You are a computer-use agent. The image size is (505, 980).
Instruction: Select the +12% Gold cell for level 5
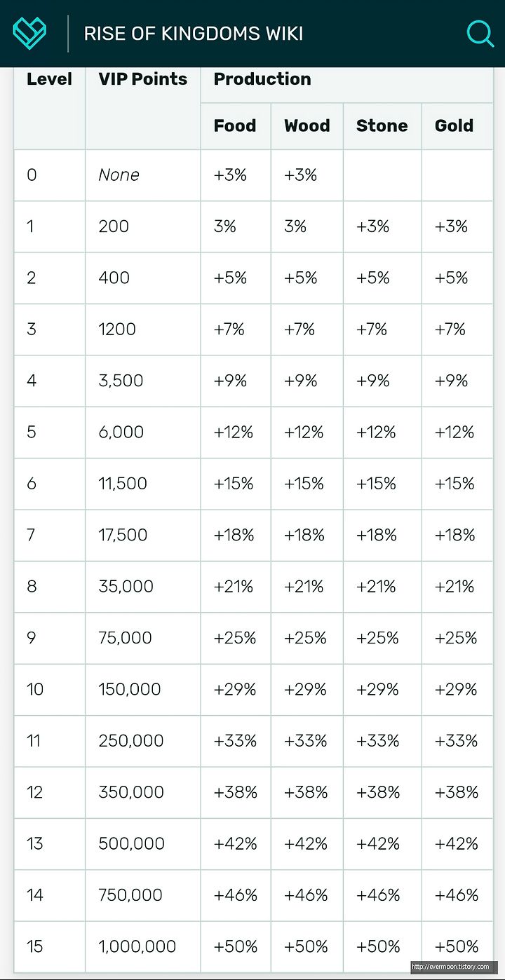457,433
